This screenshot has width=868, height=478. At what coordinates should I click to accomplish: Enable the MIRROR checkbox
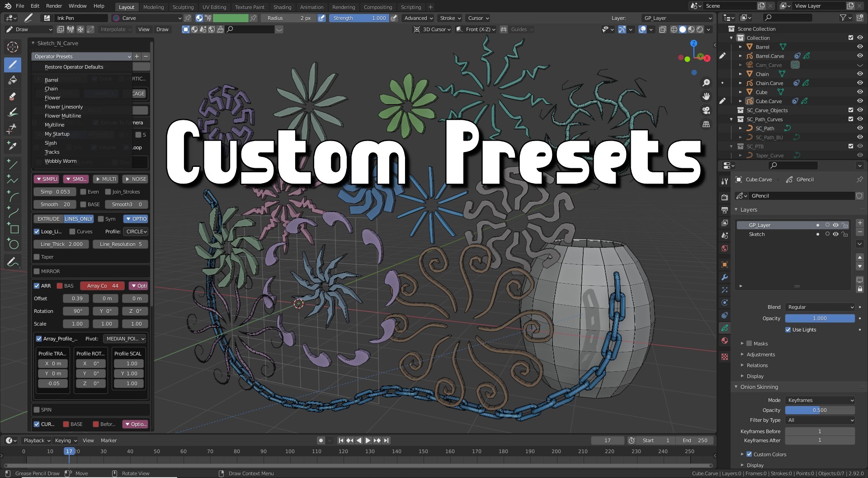37,271
